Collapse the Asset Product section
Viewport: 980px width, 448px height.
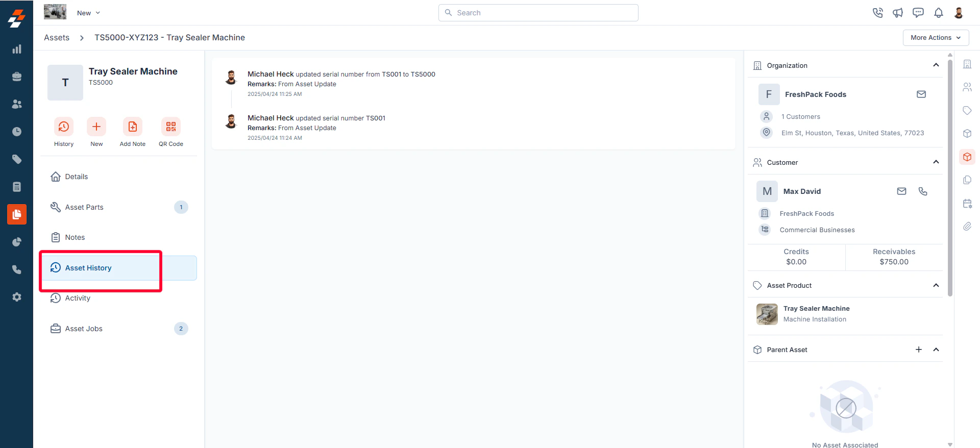pos(936,285)
